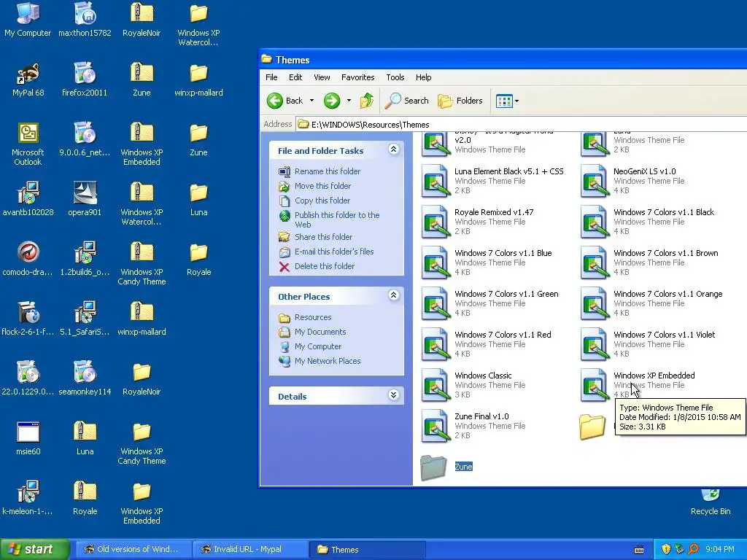
Task: Open the Favorites menu
Action: tap(357, 77)
